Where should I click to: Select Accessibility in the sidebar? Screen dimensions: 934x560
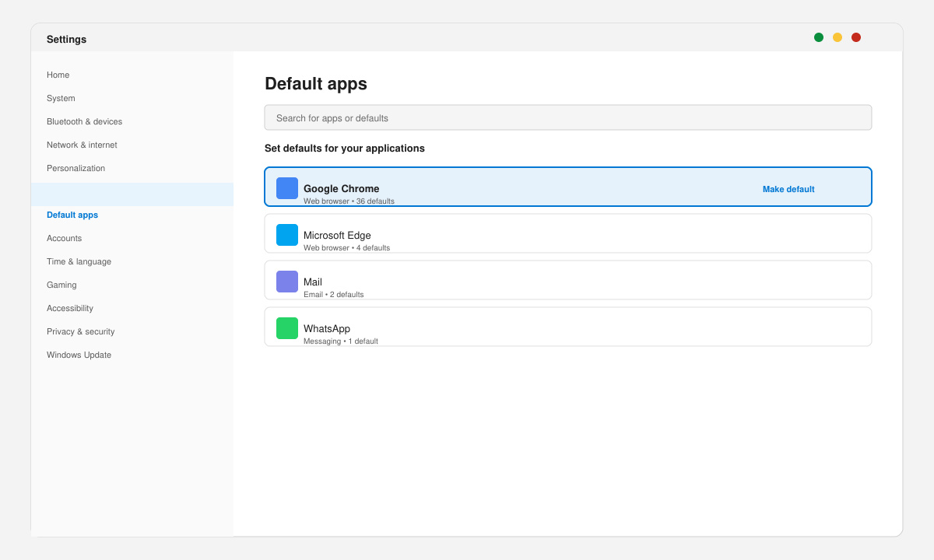pos(70,308)
